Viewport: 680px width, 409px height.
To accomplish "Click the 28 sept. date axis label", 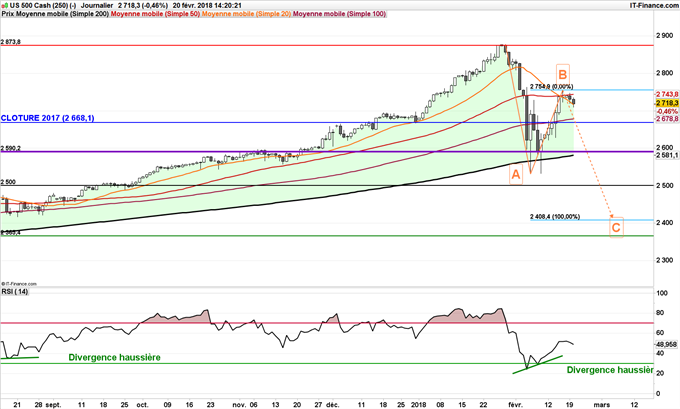I will pos(48,404).
